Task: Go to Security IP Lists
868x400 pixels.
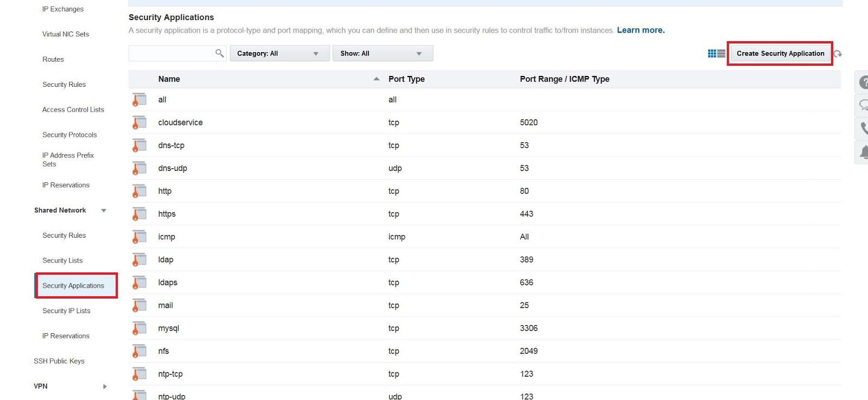Action: click(66, 311)
